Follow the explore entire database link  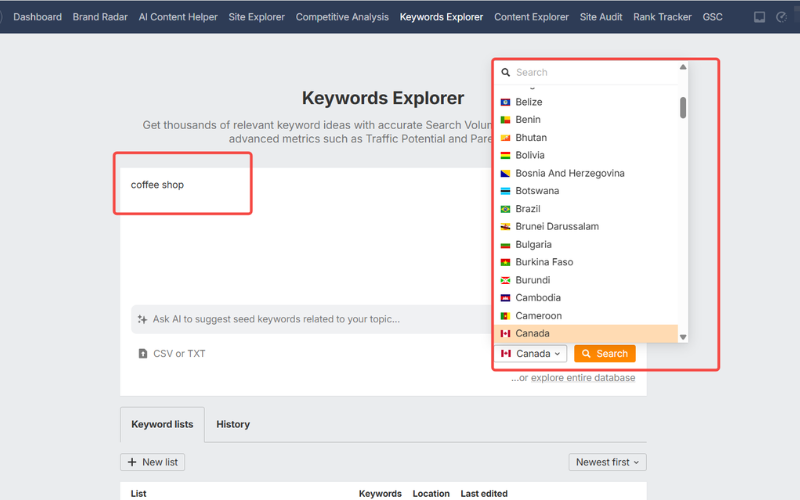click(583, 378)
